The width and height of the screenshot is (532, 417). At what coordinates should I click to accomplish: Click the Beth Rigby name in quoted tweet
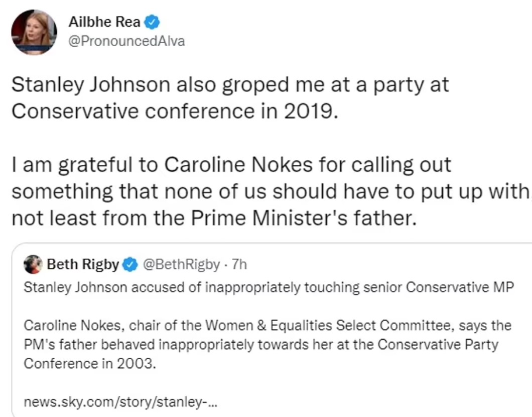[83, 264]
